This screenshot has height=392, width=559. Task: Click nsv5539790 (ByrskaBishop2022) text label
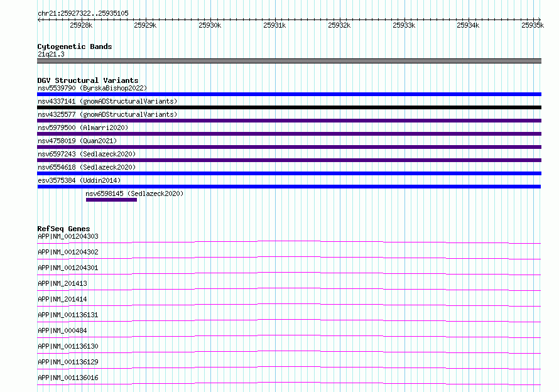[x=92, y=88]
